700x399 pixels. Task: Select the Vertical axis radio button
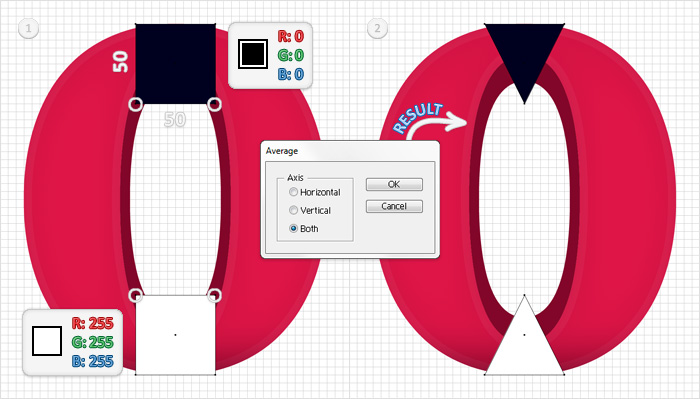[293, 210]
